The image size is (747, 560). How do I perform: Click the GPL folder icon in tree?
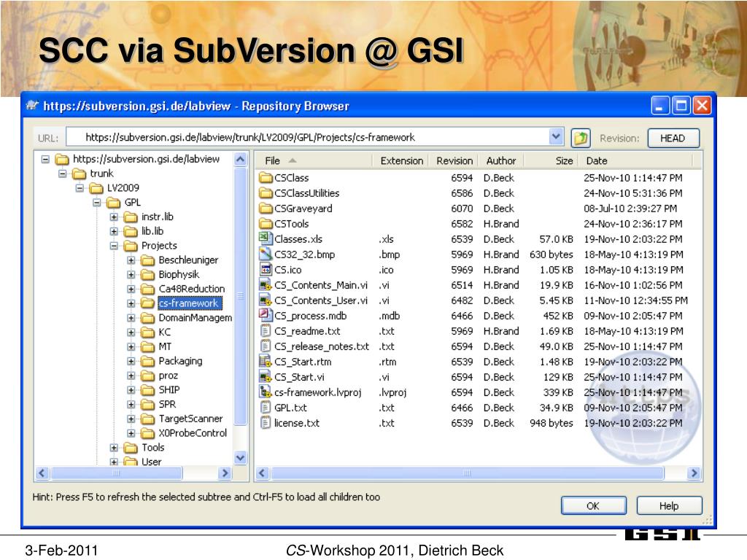pyautogui.click(x=113, y=203)
